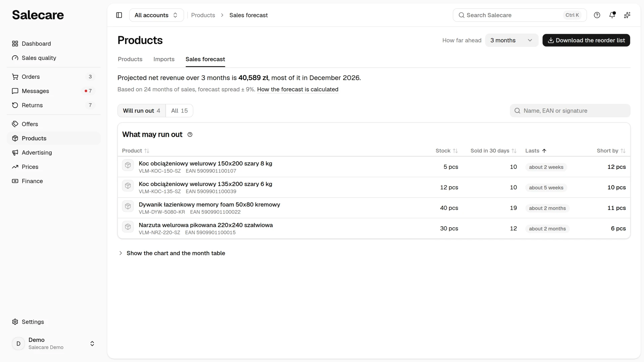Sort the table by Product column

pyautogui.click(x=136, y=151)
